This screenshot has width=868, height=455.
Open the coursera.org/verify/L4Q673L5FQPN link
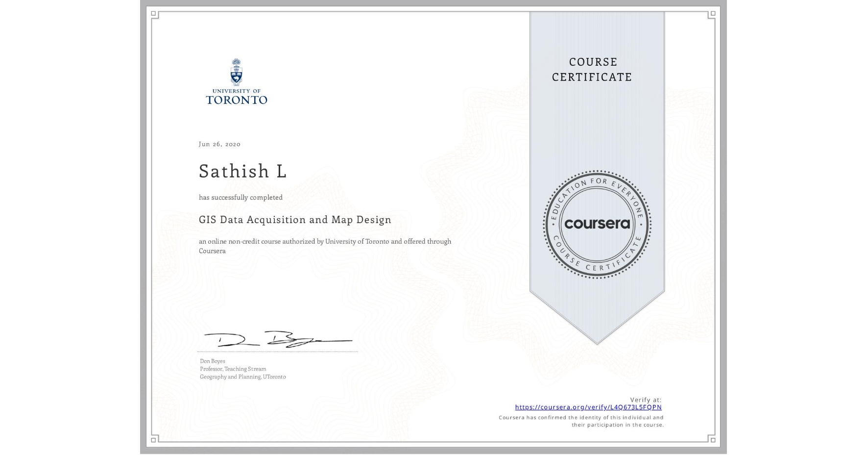point(587,407)
